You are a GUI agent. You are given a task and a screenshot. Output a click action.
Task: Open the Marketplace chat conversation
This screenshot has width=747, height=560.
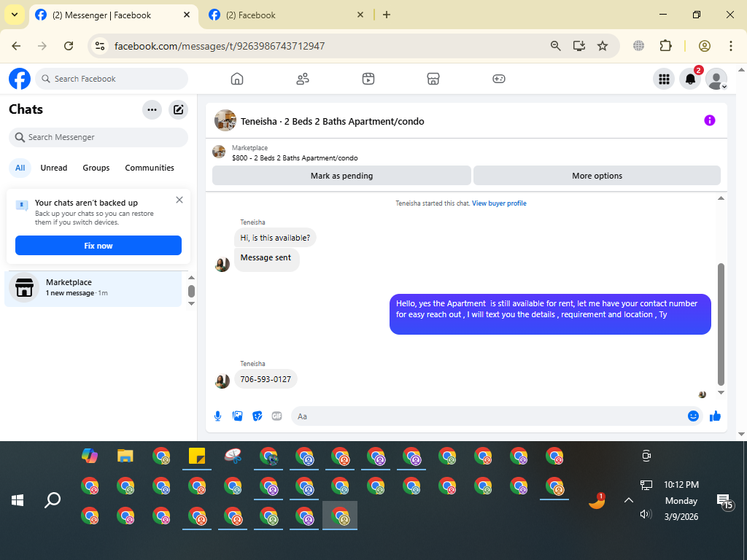[93, 287]
